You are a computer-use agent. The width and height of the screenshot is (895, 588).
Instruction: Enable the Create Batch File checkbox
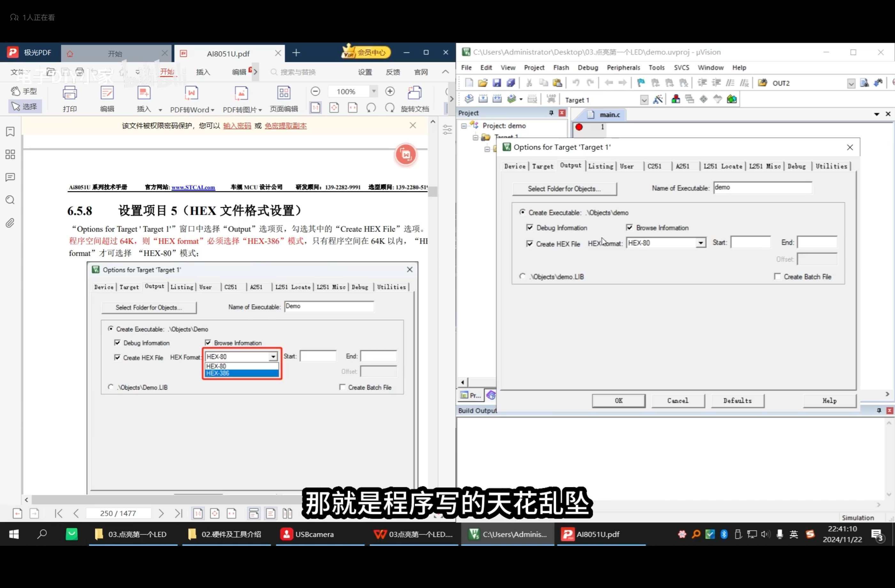(778, 276)
